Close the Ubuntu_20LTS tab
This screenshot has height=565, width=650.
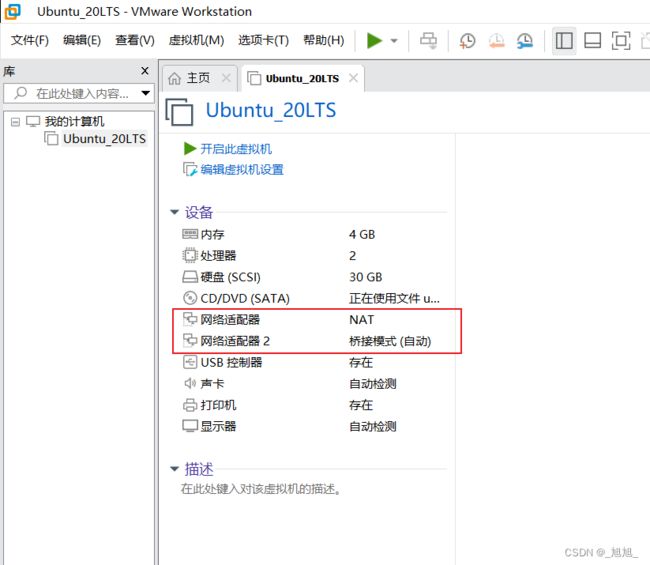tap(353, 78)
